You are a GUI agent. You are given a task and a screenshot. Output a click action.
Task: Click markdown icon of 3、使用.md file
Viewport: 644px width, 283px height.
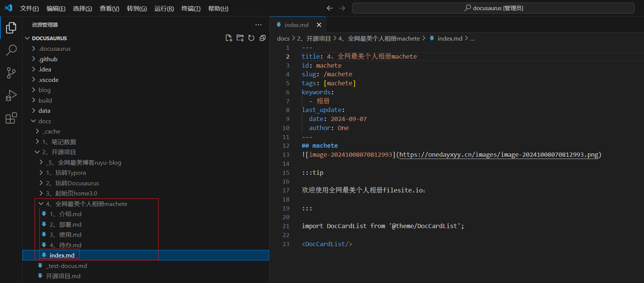pos(44,235)
